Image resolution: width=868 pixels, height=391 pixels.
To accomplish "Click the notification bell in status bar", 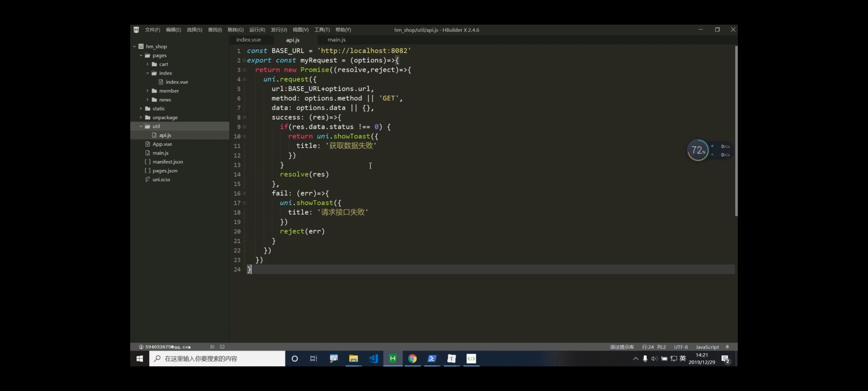I will [x=727, y=347].
